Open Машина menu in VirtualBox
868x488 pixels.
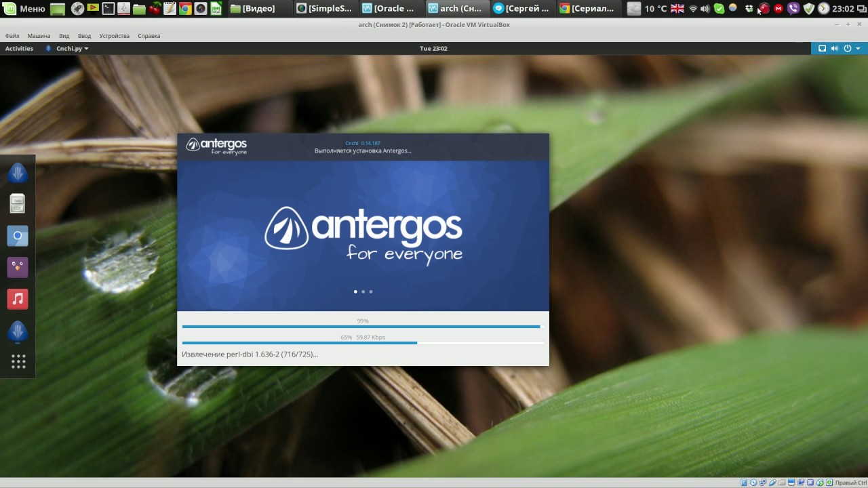(x=39, y=35)
